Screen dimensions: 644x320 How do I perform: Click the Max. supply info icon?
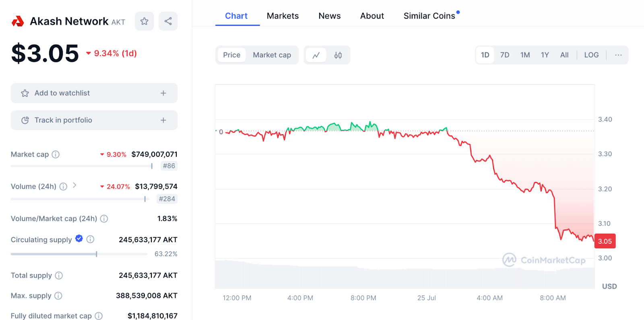tap(58, 296)
